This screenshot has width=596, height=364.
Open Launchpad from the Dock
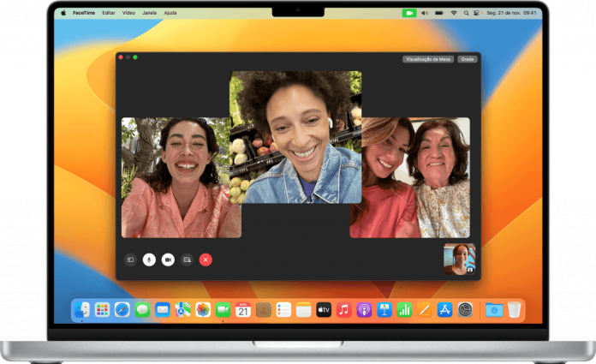(x=102, y=310)
